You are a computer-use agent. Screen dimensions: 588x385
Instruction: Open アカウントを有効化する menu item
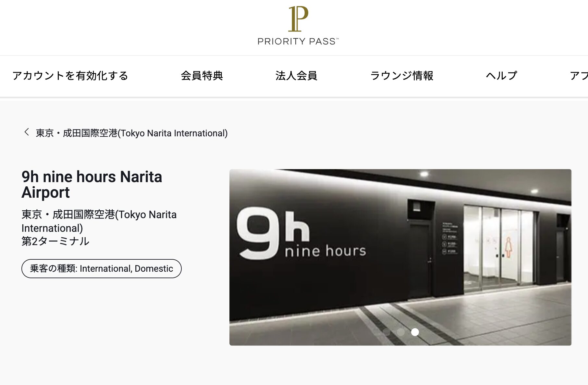[70, 76]
